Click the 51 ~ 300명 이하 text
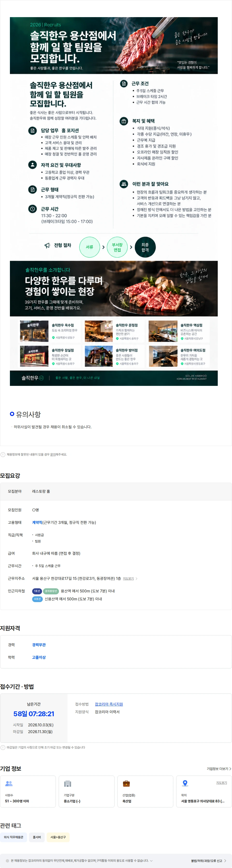 click(17, 801)
